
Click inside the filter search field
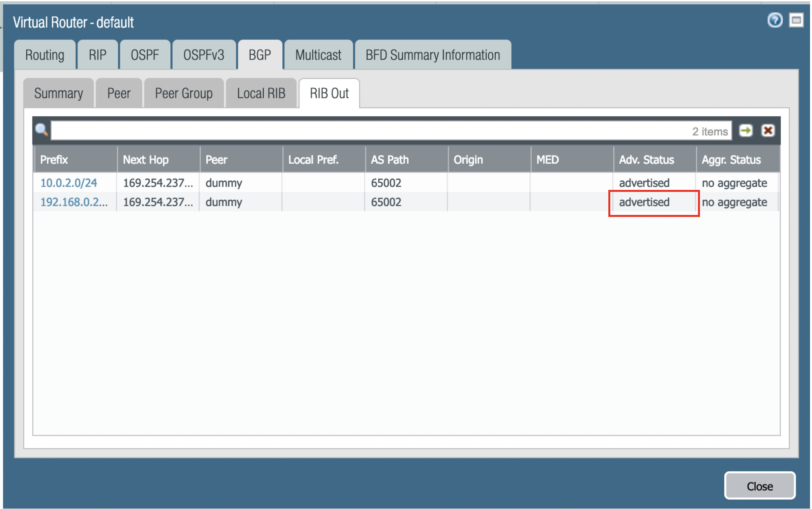point(370,131)
